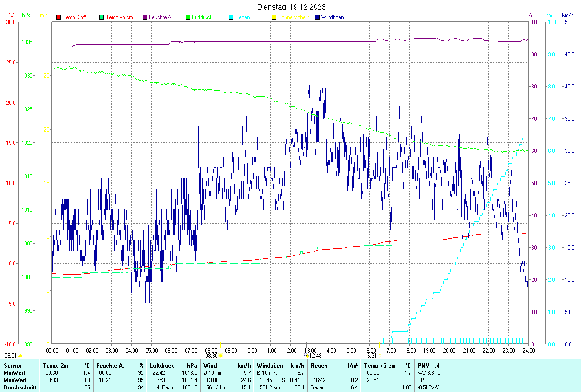Click the 'Gesamt:' rain total label
Viewport: 581px width, 392px height.
click(319, 387)
